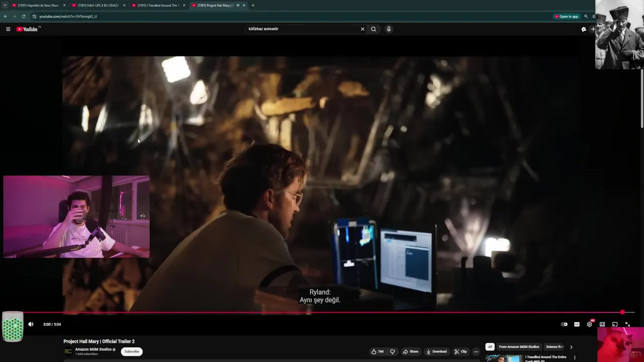Click the 3:00 / 3:04 time display
This screenshot has height=362, width=644.
click(52, 324)
